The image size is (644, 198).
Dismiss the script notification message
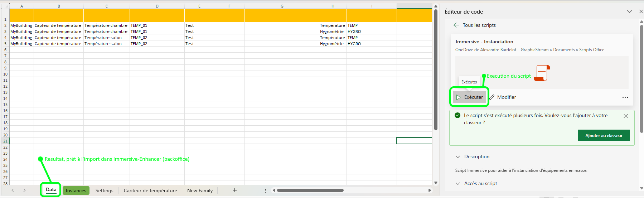(625, 116)
